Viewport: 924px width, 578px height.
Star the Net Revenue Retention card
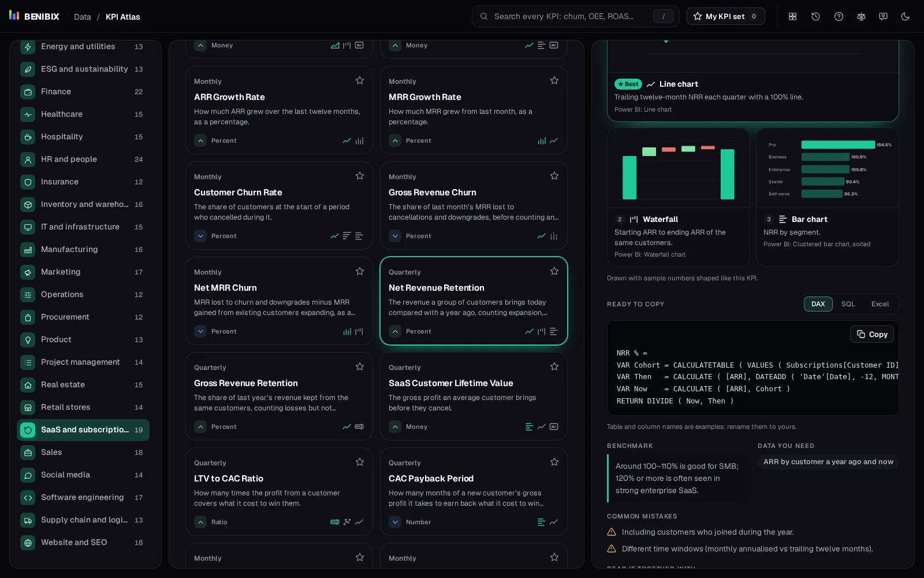[554, 271]
